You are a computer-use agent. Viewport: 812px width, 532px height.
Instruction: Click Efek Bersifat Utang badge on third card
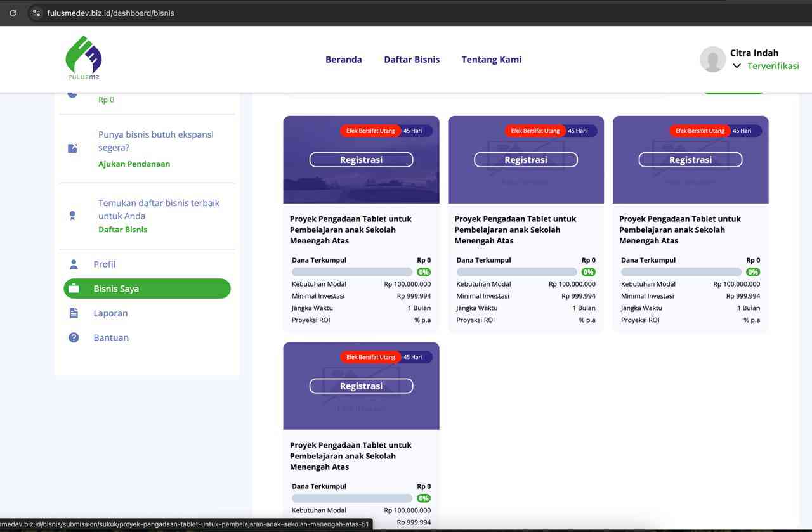[700, 131]
